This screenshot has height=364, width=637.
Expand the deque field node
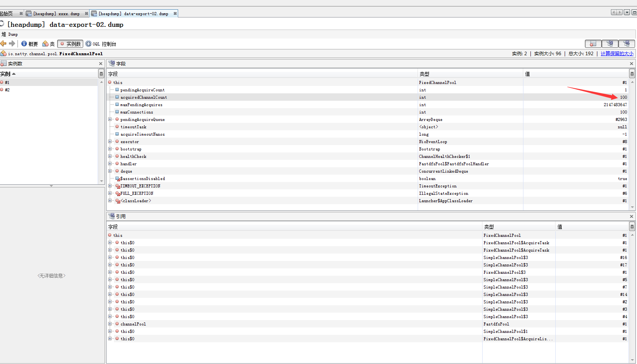[x=110, y=171]
